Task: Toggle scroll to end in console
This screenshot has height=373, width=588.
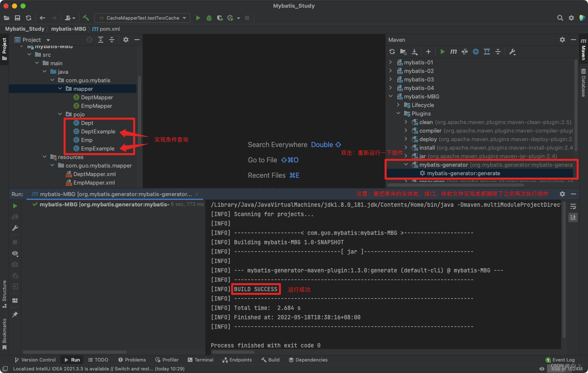Action: [x=573, y=217]
